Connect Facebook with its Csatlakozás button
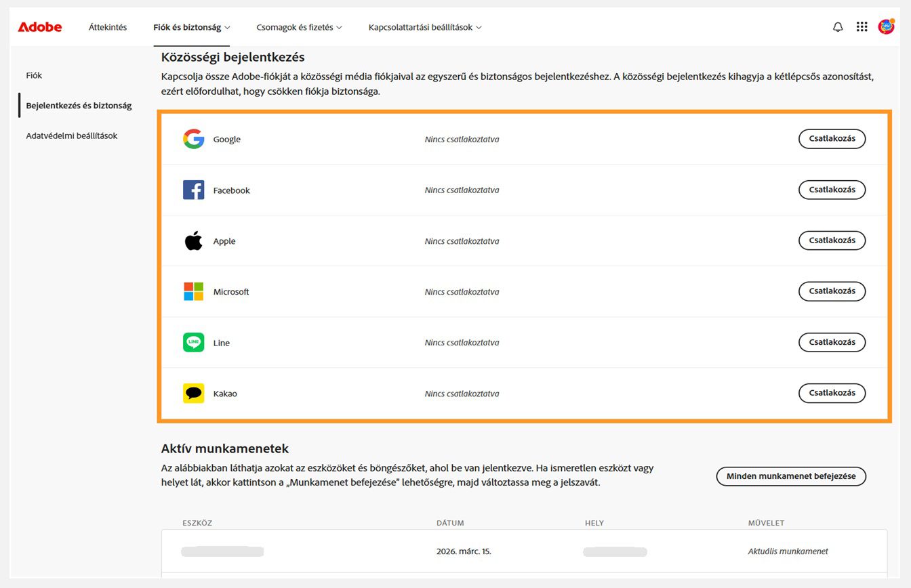The width and height of the screenshot is (911, 588). pos(832,190)
